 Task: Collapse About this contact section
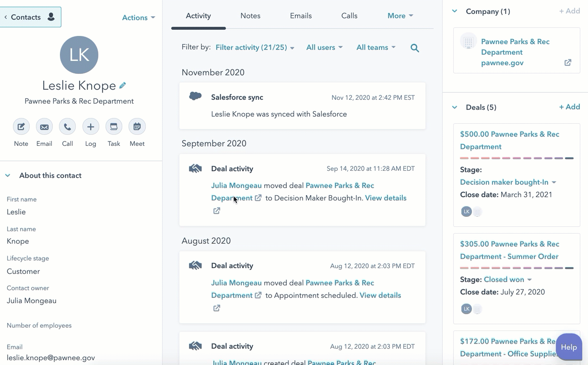point(8,176)
